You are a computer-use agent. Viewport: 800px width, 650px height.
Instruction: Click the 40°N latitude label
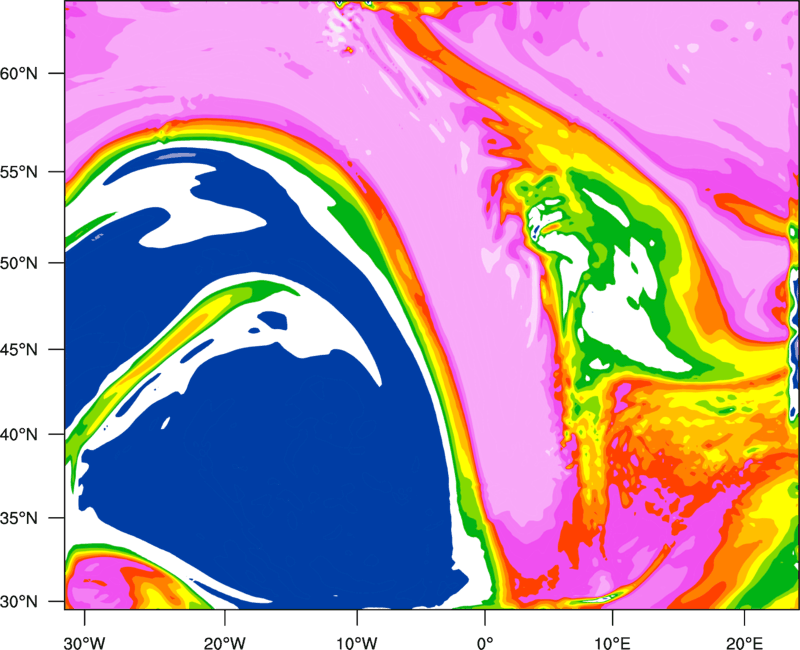[x=19, y=435]
